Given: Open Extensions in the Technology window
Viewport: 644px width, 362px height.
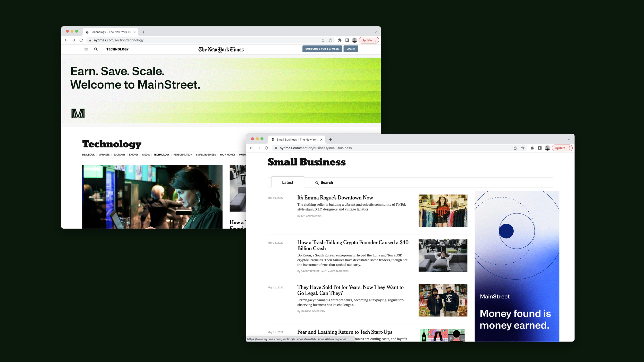Looking at the screenshot, I should (340, 40).
